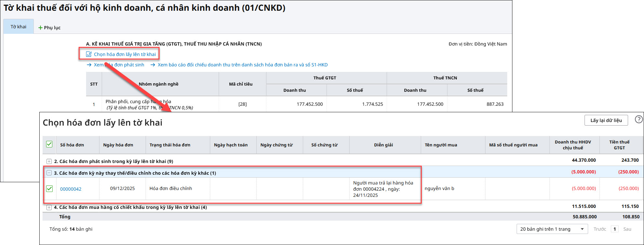This screenshot has width=644, height=245.
Task: Toggle the select-all checkbox in table header
Action: tap(49, 144)
